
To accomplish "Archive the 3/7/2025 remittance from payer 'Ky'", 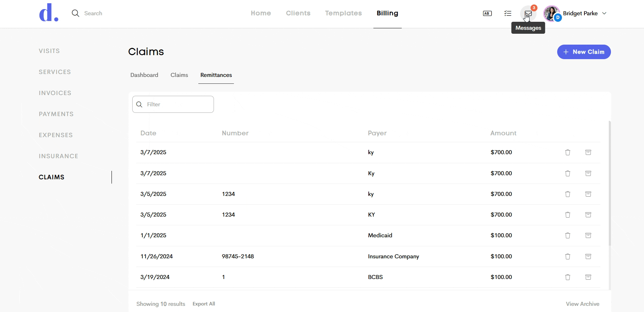I will tap(588, 173).
